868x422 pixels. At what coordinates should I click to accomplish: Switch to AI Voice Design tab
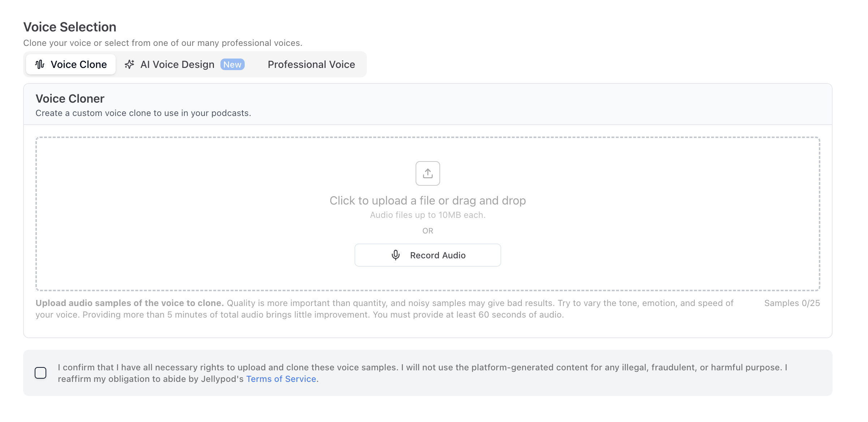pos(184,64)
